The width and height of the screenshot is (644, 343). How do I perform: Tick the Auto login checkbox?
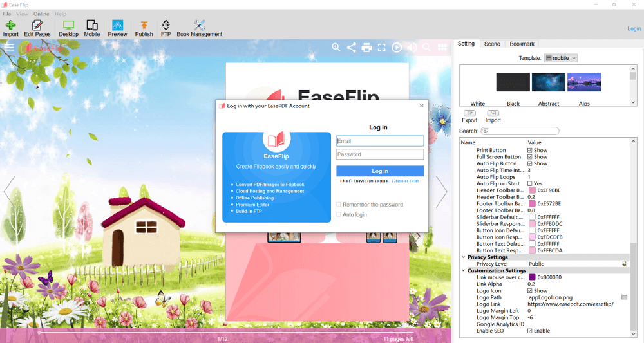(x=339, y=214)
